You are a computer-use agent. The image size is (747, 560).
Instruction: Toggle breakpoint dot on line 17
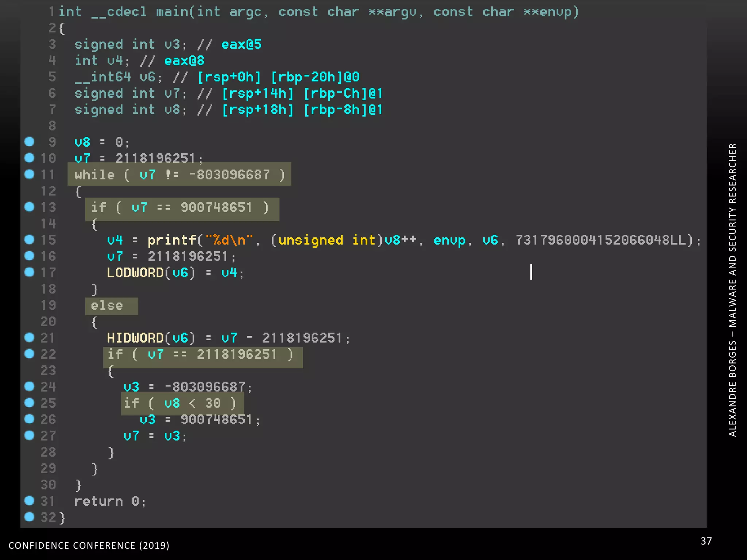pyautogui.click(x=29, y=272)
